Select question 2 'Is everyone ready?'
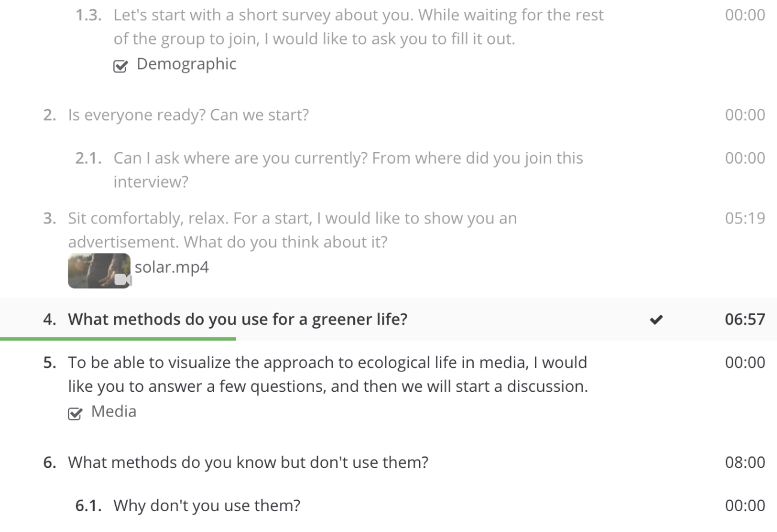This screenshot has height=532, width=777. 389,114
